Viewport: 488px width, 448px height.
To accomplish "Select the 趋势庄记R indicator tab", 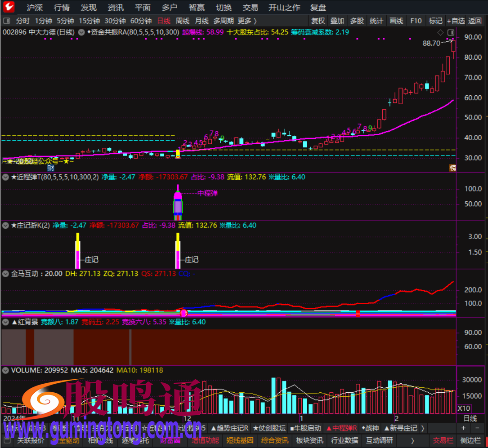I will coord(229,428).
